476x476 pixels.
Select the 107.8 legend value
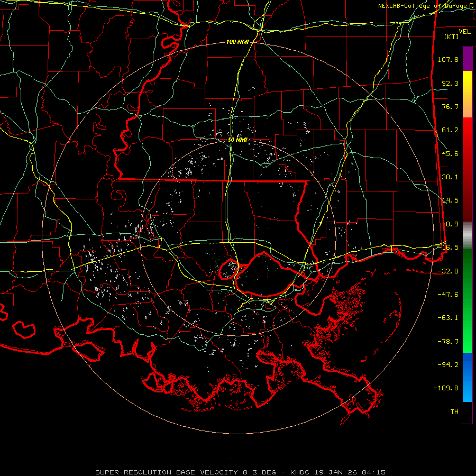[448, 59]
